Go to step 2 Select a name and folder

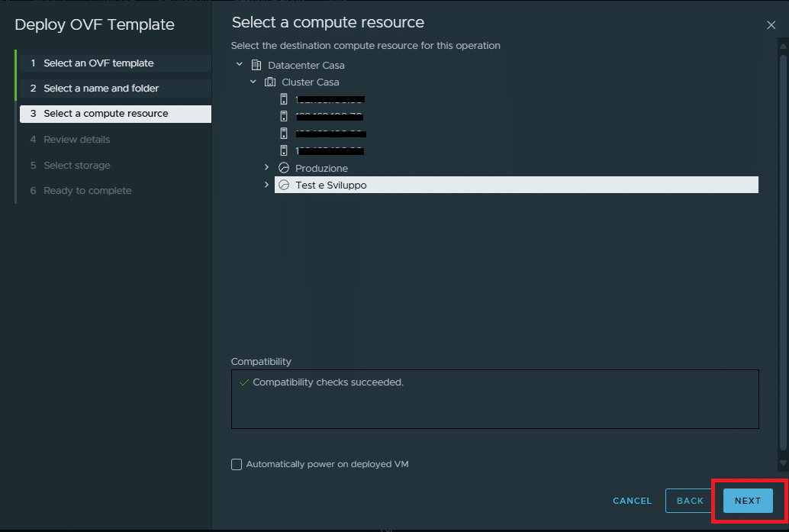pos(101,89)
